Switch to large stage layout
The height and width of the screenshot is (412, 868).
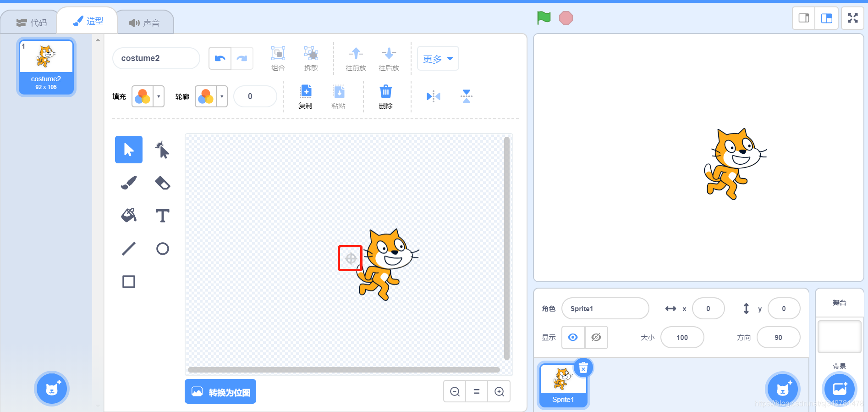[x=827, y=18]
